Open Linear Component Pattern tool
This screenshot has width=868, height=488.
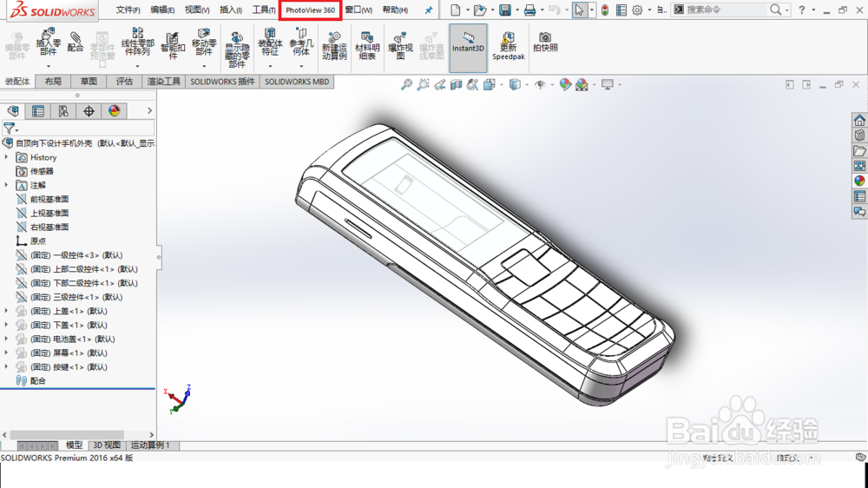coord(138,43)
